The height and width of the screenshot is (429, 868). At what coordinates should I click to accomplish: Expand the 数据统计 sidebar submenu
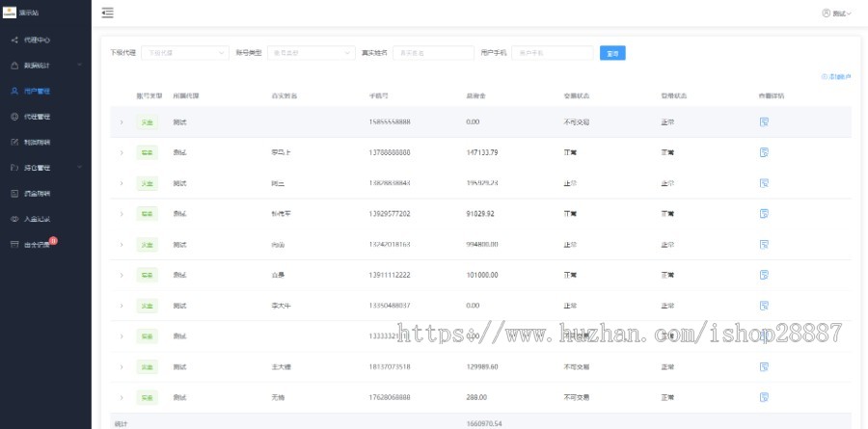click(x=45, y=66)
